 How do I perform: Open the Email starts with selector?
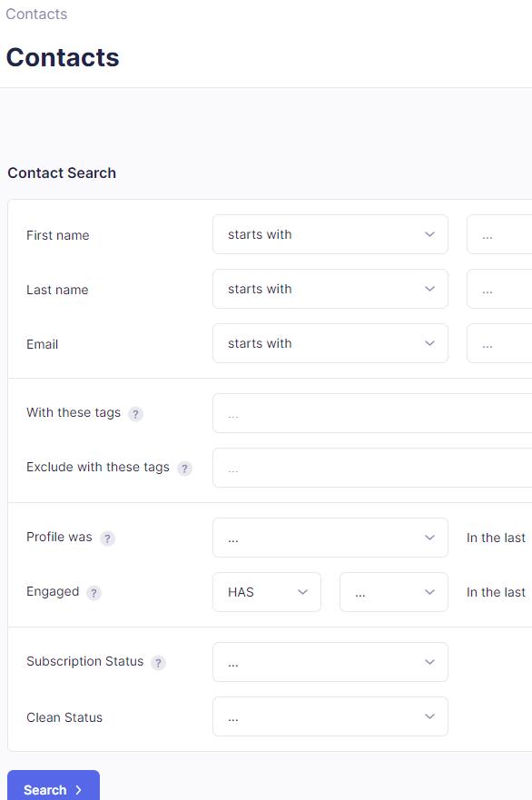(x=330, y=343)
